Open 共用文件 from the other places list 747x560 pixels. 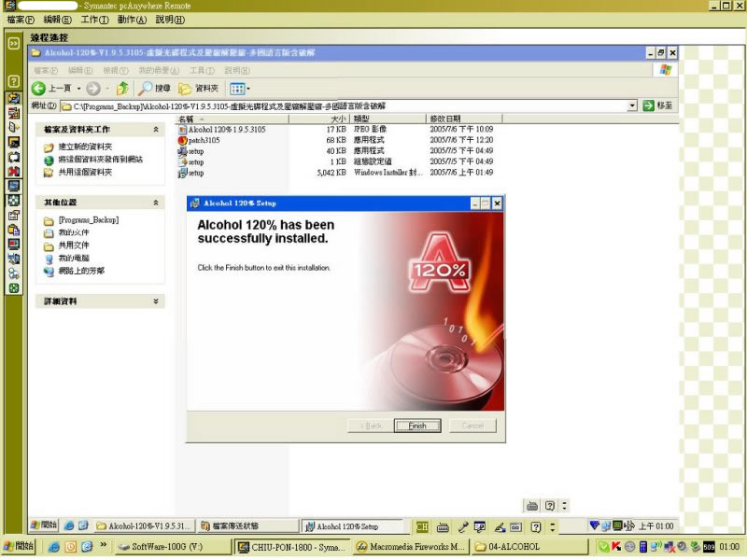pos(74,245)
